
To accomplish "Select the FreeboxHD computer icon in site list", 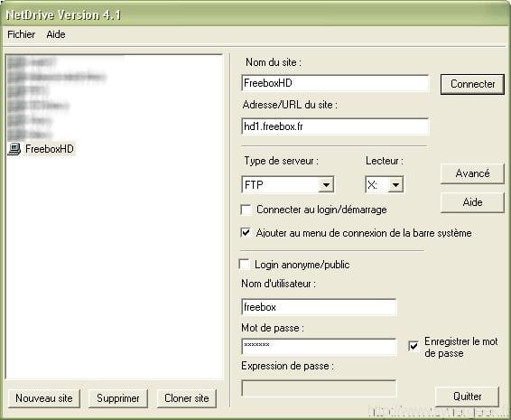I will (14, 149).
